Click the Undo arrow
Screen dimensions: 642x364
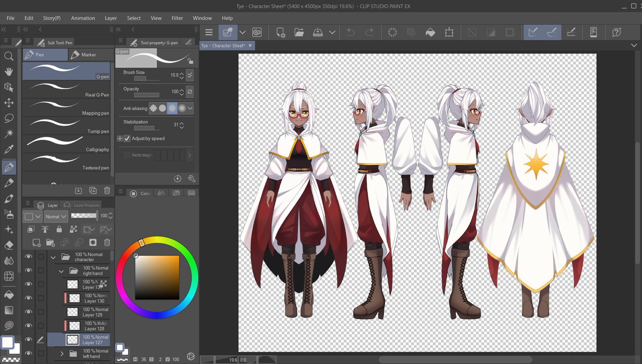pos(351,32)
